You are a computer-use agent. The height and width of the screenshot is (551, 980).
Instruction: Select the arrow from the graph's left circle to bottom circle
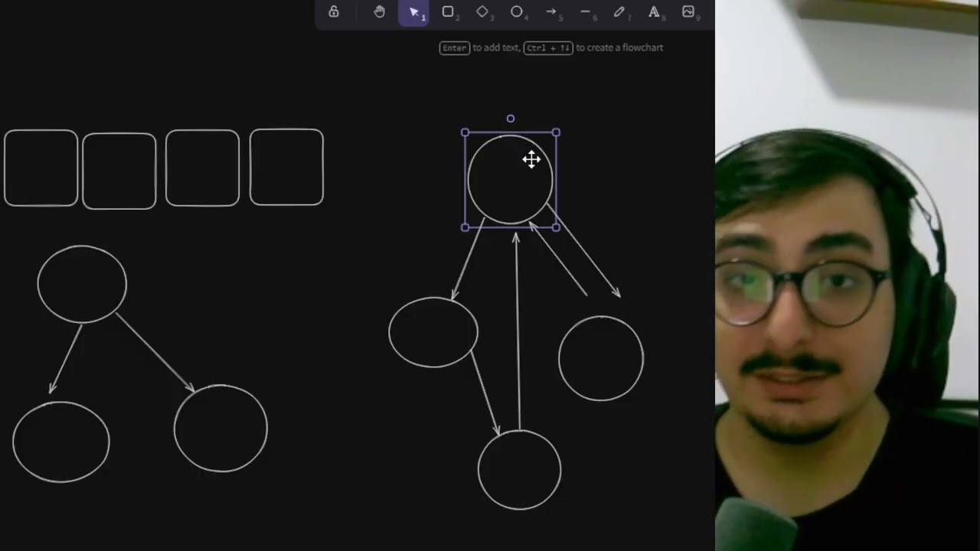(485, 393)
